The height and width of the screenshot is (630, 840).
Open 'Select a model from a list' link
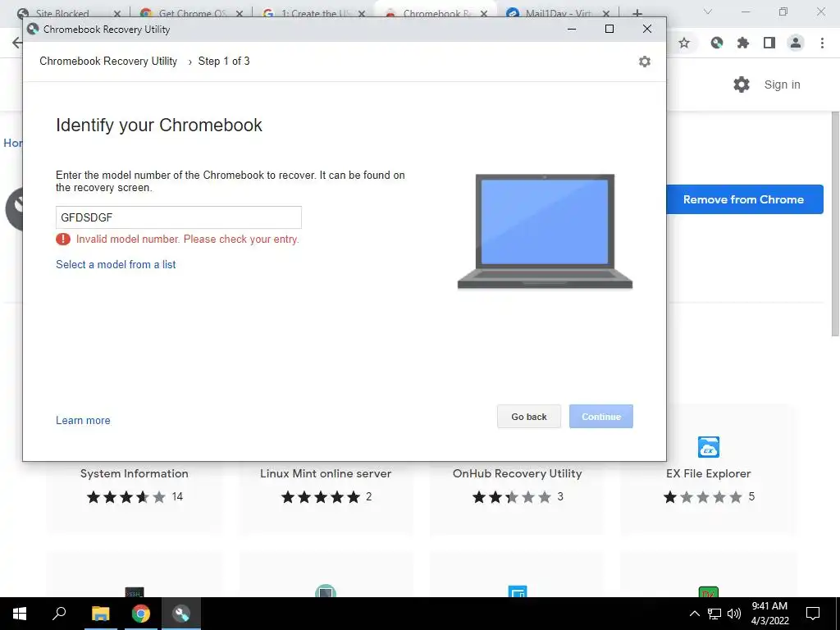click(116, 265)
